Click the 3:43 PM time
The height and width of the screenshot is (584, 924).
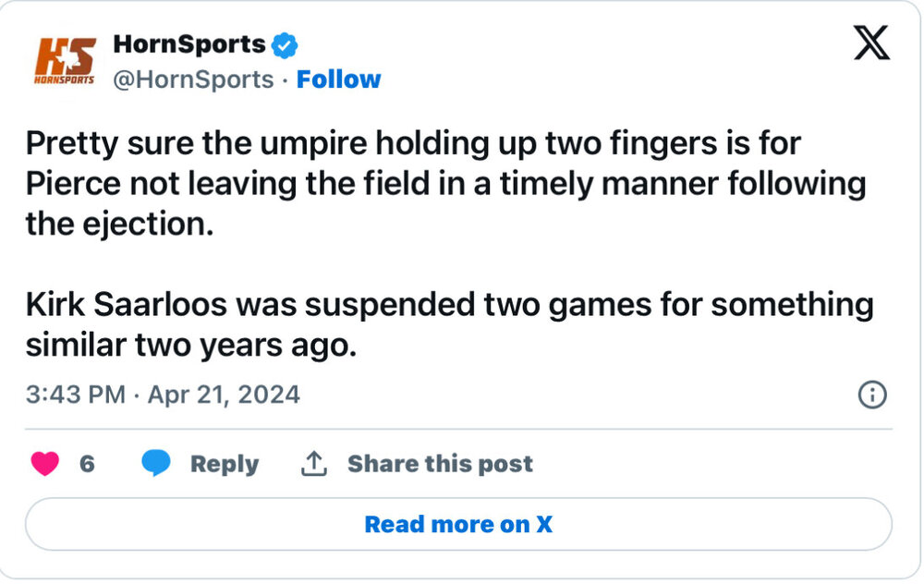75,395
